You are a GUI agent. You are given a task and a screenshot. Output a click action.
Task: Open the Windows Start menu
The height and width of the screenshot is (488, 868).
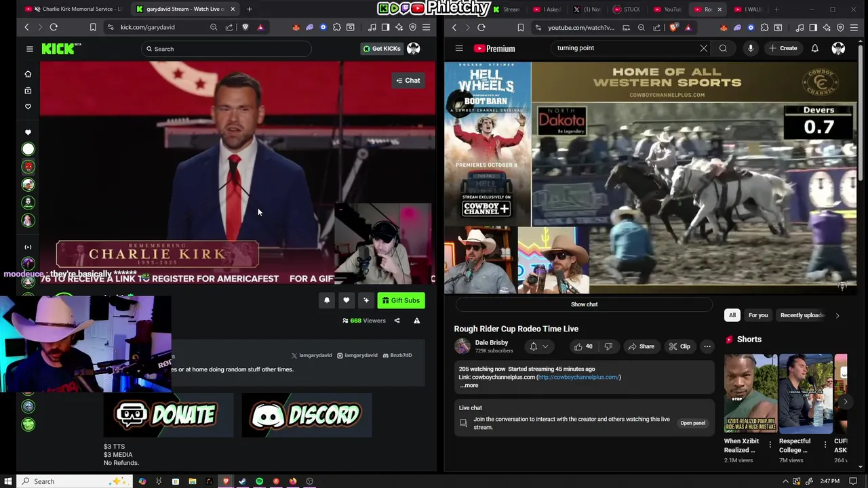pos(7,481)
